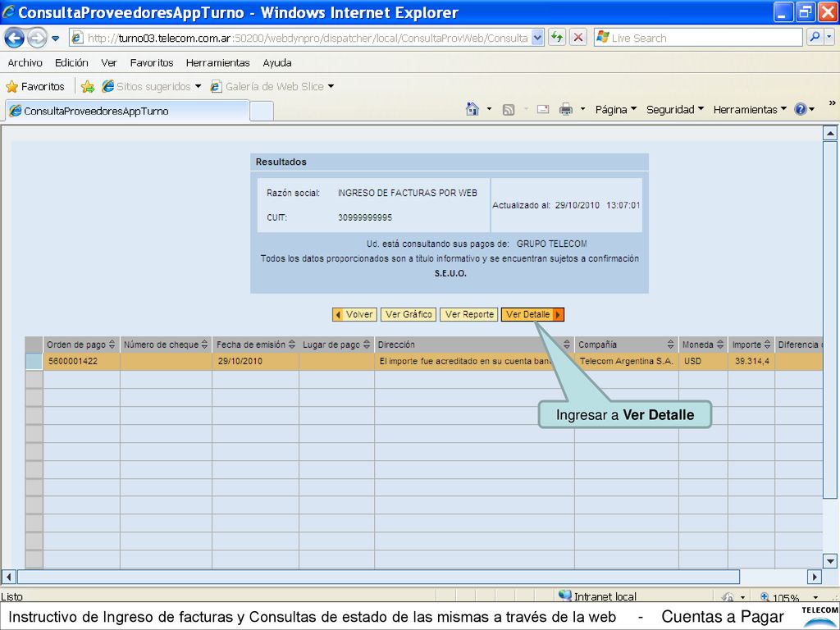
Task: Open the Archivo menu
Action: (25, 62)
